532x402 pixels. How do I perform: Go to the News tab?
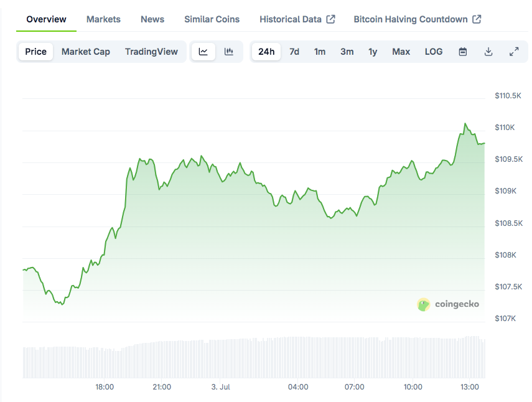[x=152, y=19]
